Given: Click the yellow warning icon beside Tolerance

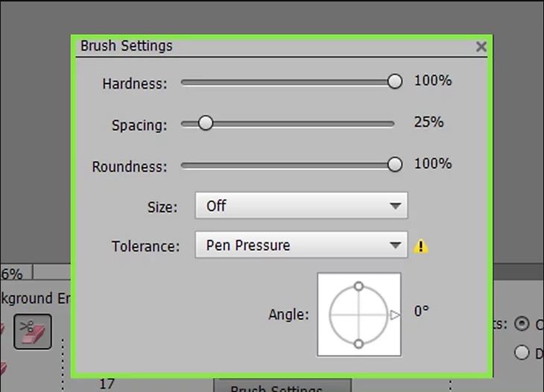Looking at the screenshot, I should point(421,246).
